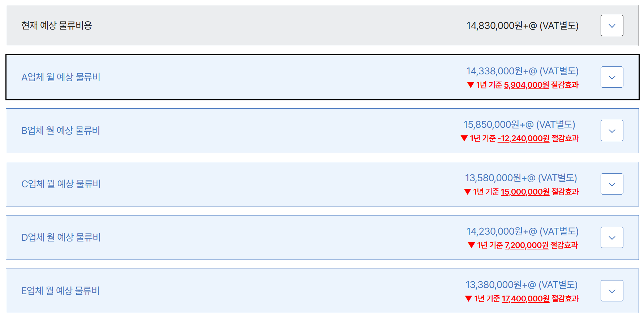Open the 7,200,000원 savings link
This screenshot has height=318, width=644.
coord(527,245)
